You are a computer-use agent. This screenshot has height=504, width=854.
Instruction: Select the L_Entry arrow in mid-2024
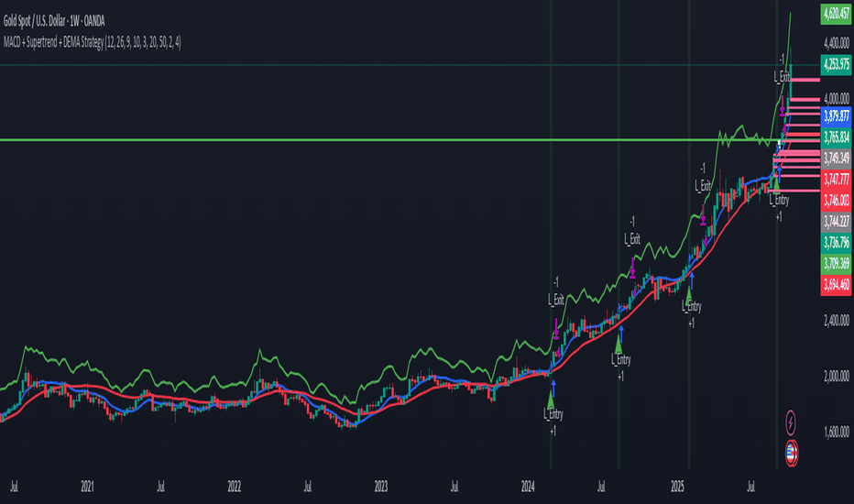[619, 344]
